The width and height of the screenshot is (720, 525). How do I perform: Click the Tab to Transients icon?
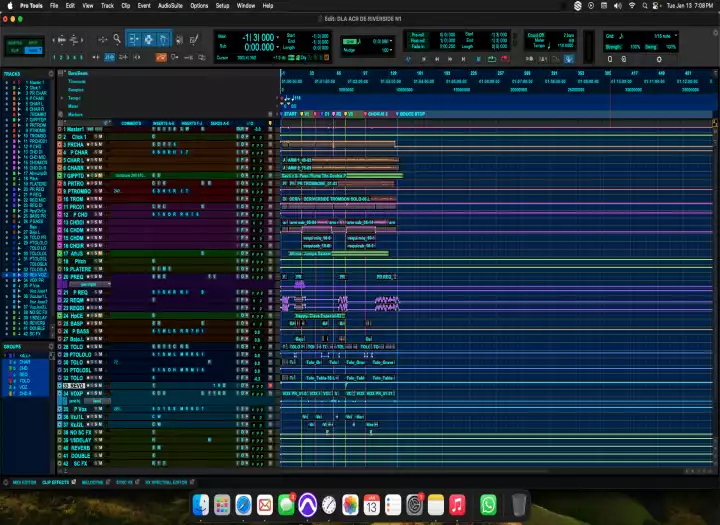tap(96, 57)
